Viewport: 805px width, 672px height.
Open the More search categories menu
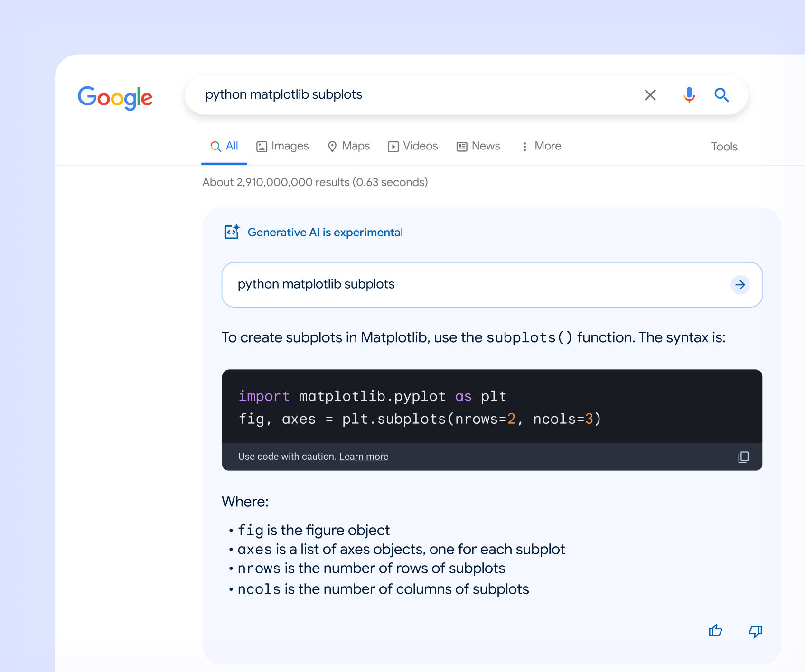pyautogui.click(x=541, y=146)
